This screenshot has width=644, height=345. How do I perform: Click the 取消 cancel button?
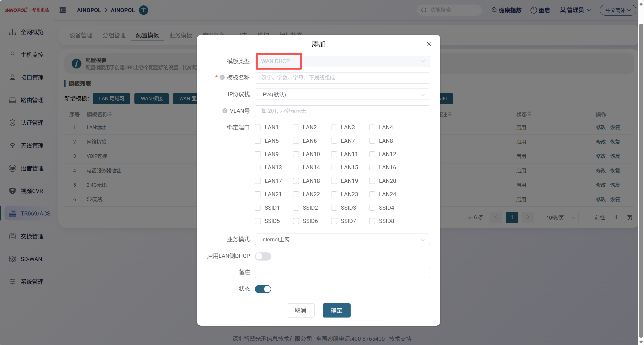(300, 310)
